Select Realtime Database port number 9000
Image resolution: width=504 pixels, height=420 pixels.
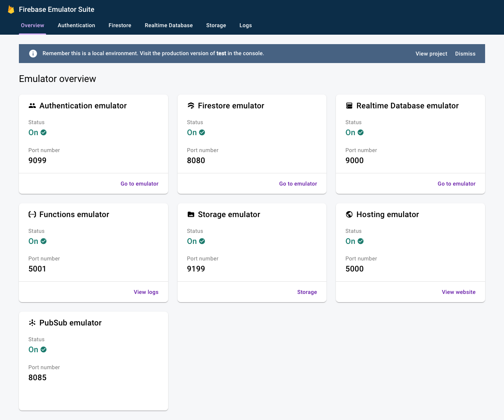(x=354, y=160)
